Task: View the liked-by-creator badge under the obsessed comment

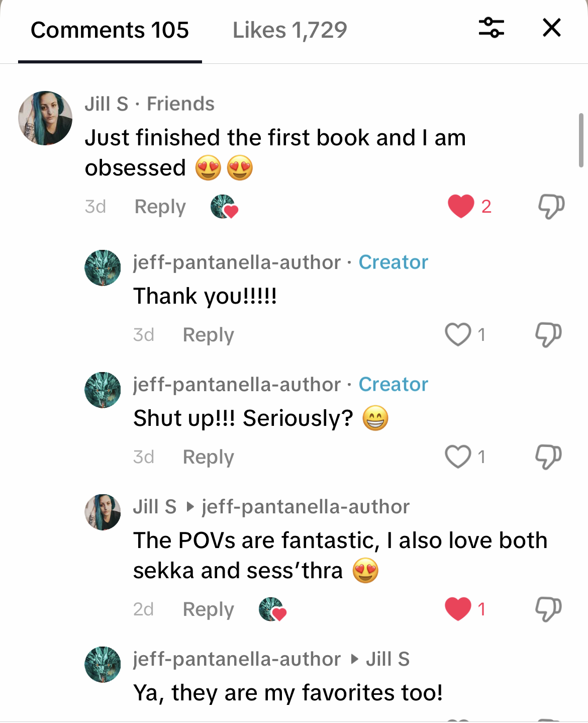Action: [224, 207]
